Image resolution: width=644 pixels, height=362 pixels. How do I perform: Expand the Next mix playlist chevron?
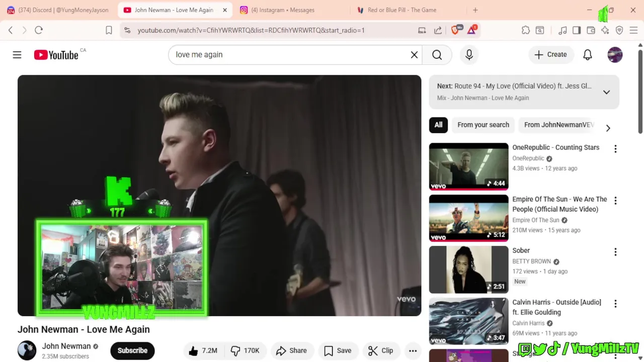coord(606,92)
